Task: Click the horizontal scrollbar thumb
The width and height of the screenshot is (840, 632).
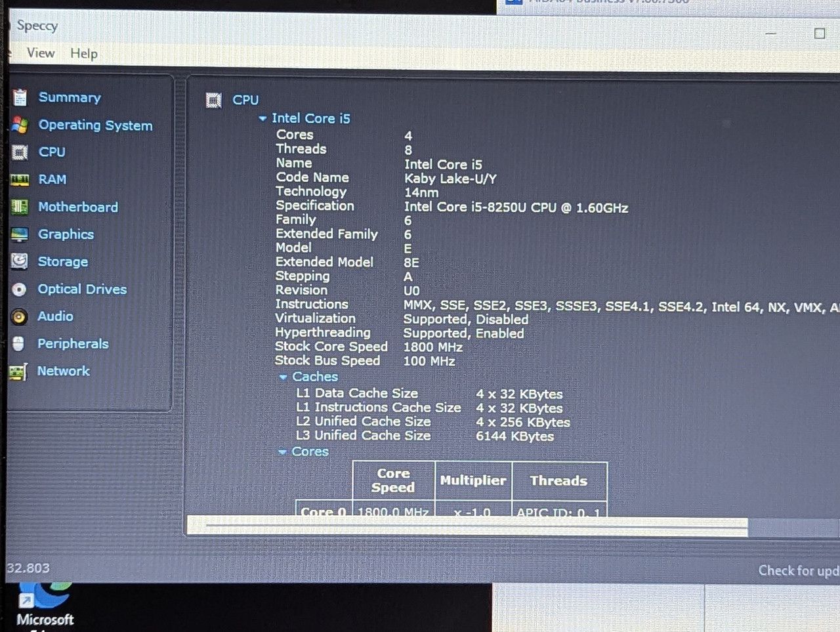Action: (467, 525)
